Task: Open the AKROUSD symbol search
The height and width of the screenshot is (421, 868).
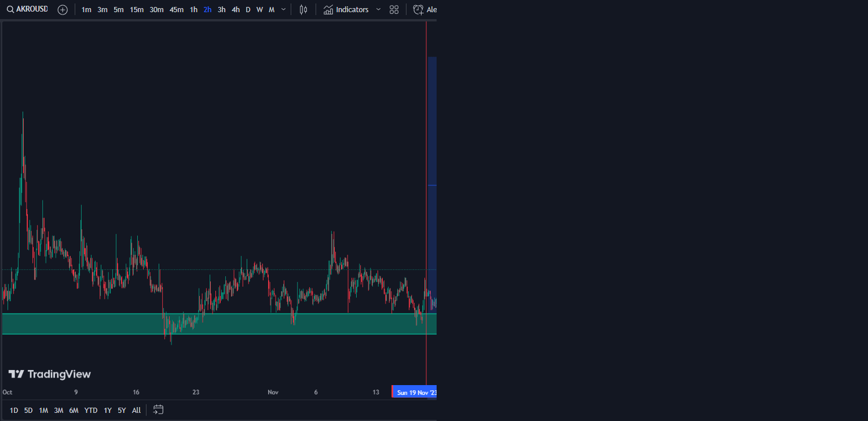Action: [27, 9]
